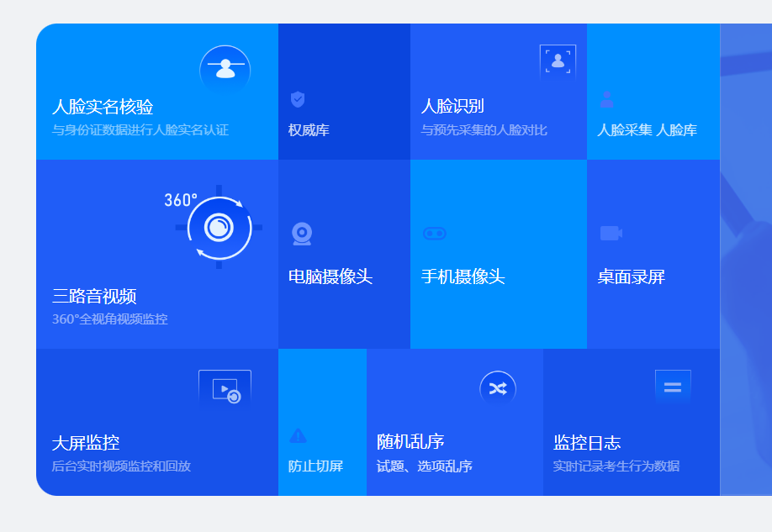Screen dimensions: 772x532
Task: Click the 试题、选项乱序 description text
Action: (x=425, y=466)
